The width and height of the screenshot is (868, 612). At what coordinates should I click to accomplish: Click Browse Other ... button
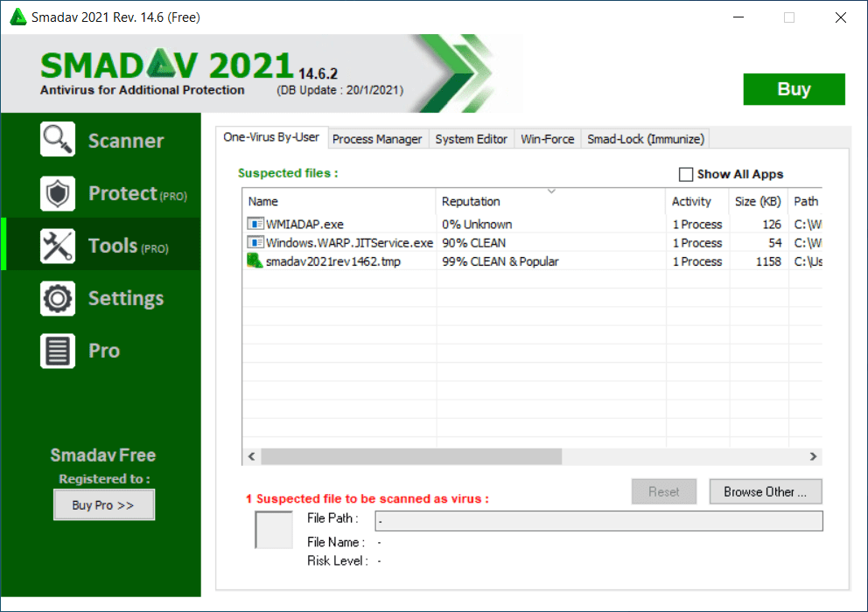tap(766, 491)
